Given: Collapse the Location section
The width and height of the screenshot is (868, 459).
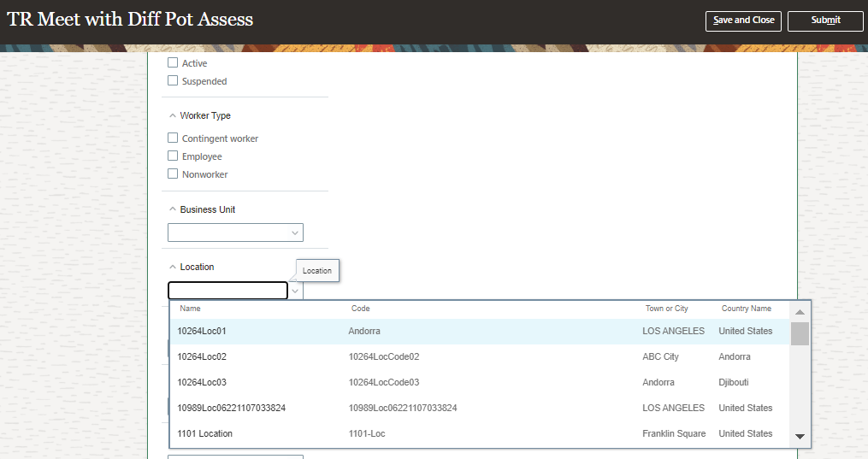Looking at the screenshot, I should coord(173,267).
